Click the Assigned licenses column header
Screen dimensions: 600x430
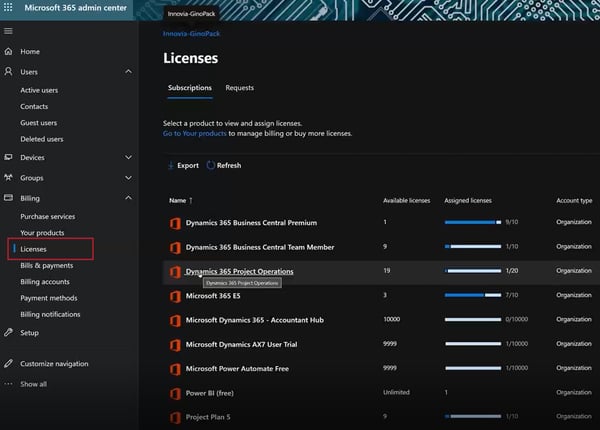click(468, 200)
